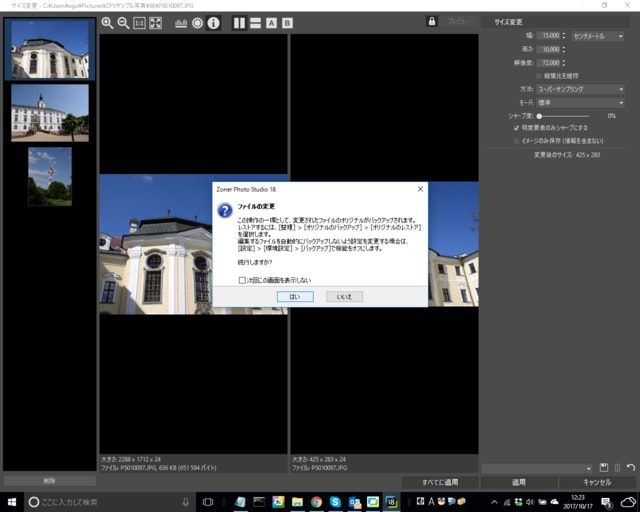Save preset with floppy disk icon

604,467
